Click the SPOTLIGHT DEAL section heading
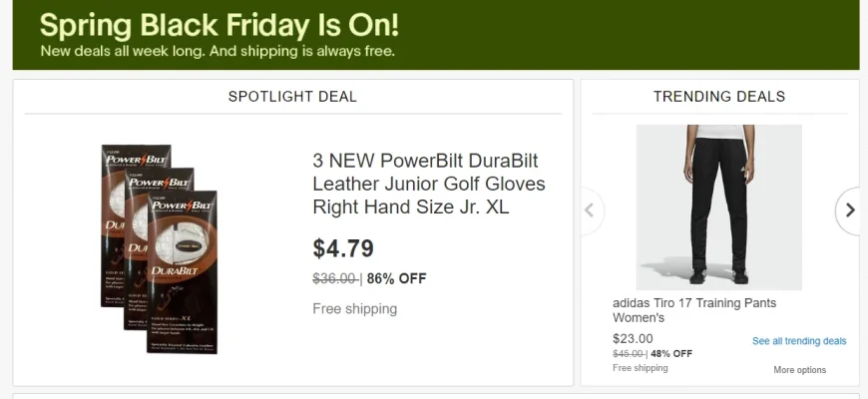This screenshot has width=868, height=399. [x=292, y=97]
